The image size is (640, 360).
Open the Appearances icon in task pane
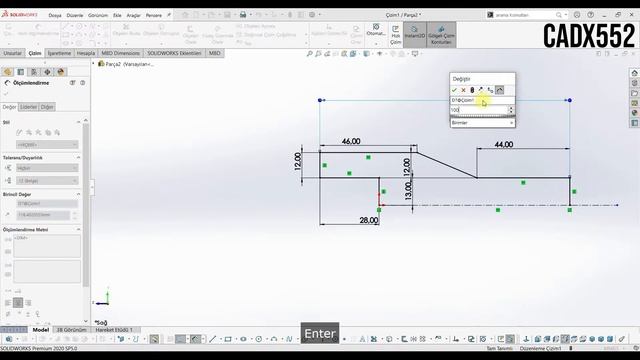coord(634,113)
